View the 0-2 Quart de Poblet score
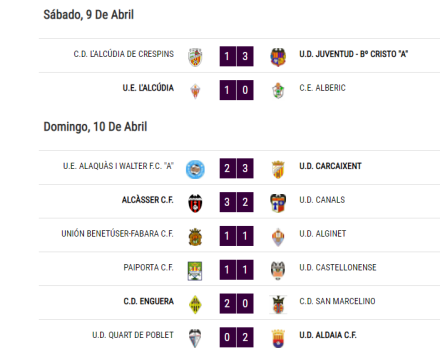The image size is (440, 363). pos(236,337)
